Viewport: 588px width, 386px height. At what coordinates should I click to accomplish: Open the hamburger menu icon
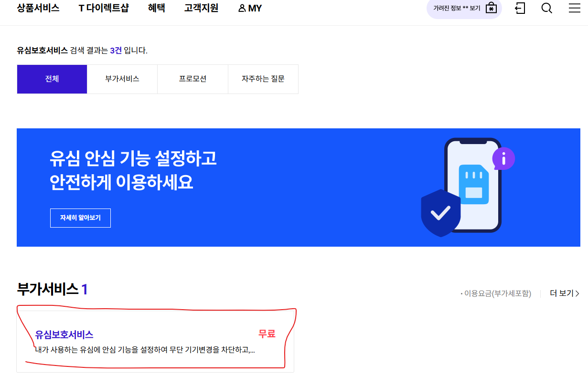click(x=574, y=8)
